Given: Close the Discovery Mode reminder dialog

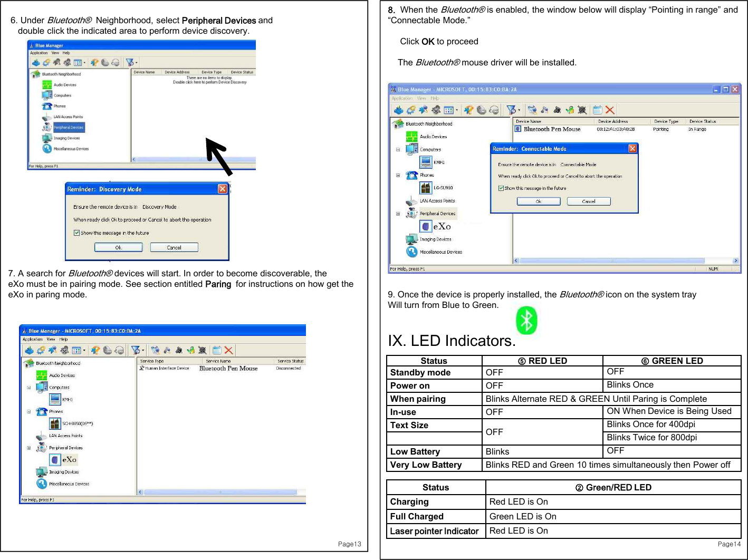Looking at the screenshot, I should [223, 189].
